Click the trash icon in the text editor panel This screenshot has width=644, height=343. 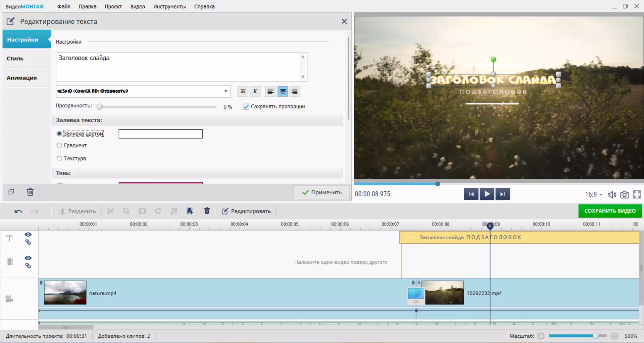[x=30, y=192]
